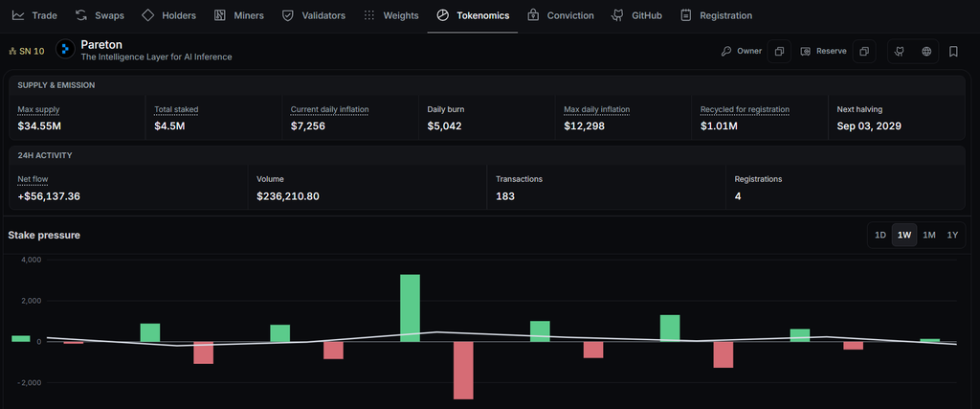Copy the Owner address
This screenshot has width=980, height=409.
coord(779,52)
